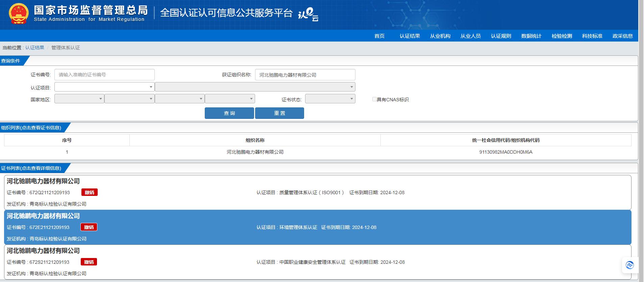Viewport: 644px width, 282px height.
Task: Open the 数据统计 navigation menu
Action: [531, 36]
